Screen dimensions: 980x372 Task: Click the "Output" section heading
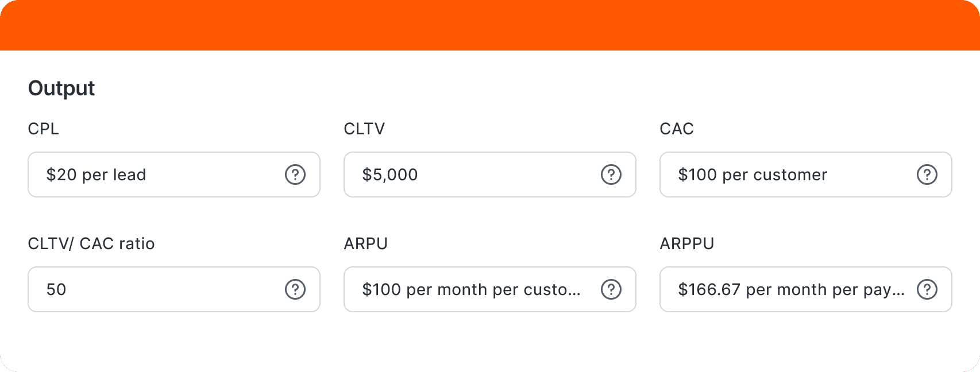61,88
